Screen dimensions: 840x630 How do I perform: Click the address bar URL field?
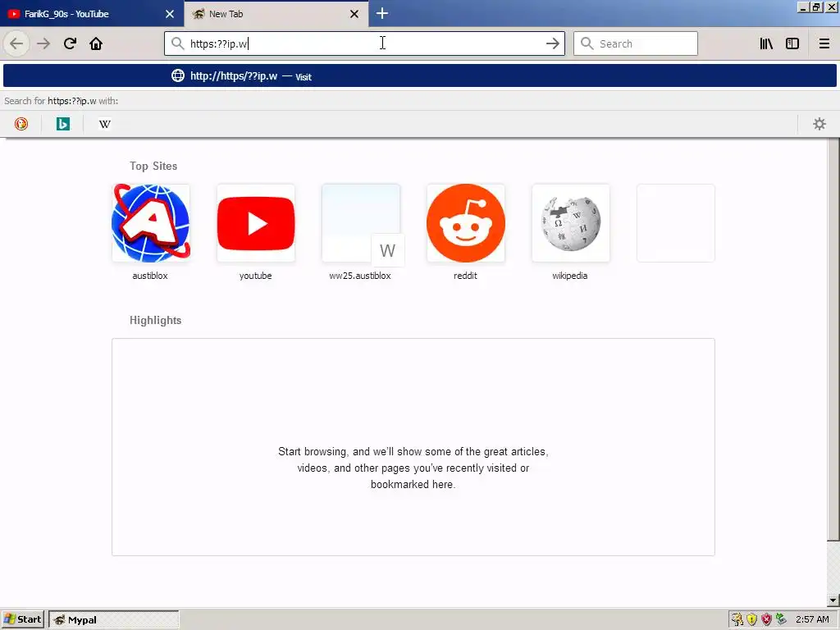364,43
